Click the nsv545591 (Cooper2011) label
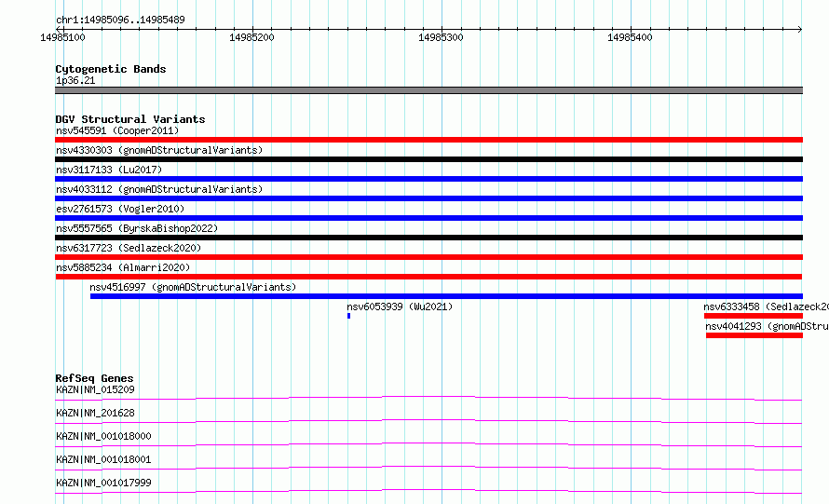The image size is (829, 504). point(117,130)
